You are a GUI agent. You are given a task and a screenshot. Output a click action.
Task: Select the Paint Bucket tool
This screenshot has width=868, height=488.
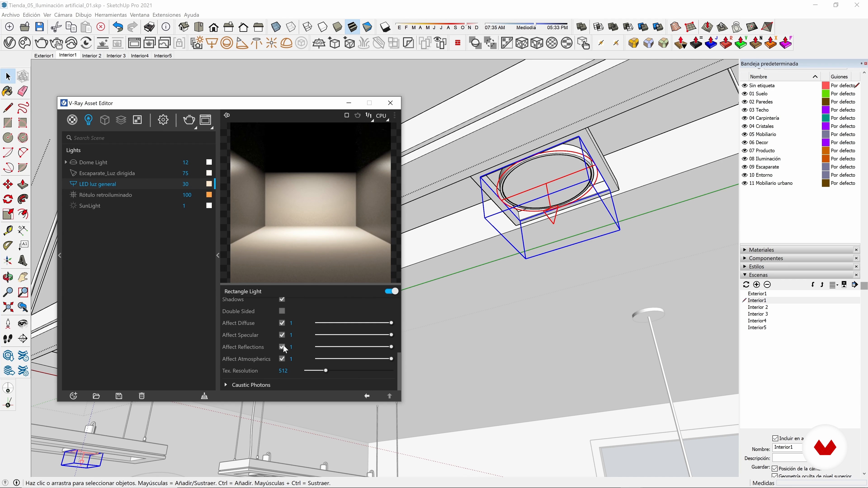(x=8, y=91)
